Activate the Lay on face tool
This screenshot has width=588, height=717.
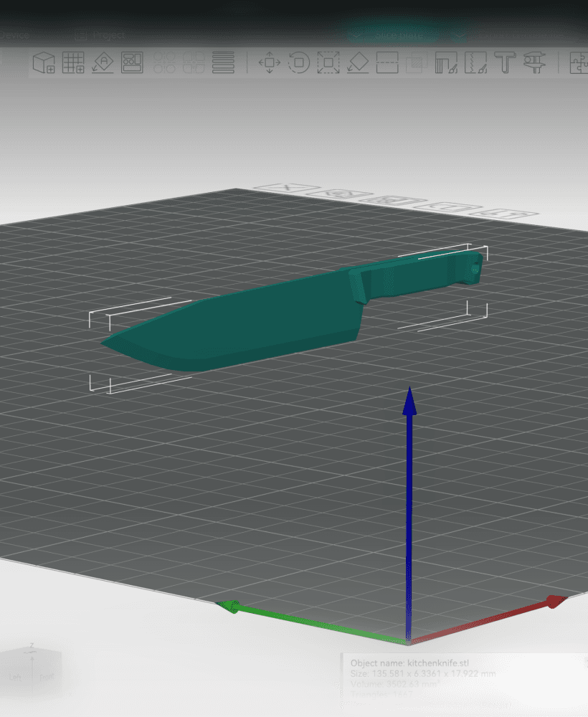(x=358, y=62)
